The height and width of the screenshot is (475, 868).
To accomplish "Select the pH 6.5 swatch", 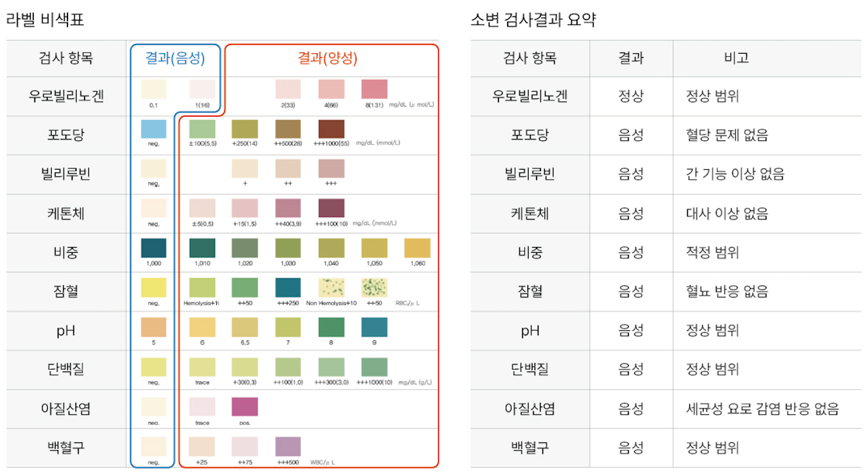I will [244, 328].
